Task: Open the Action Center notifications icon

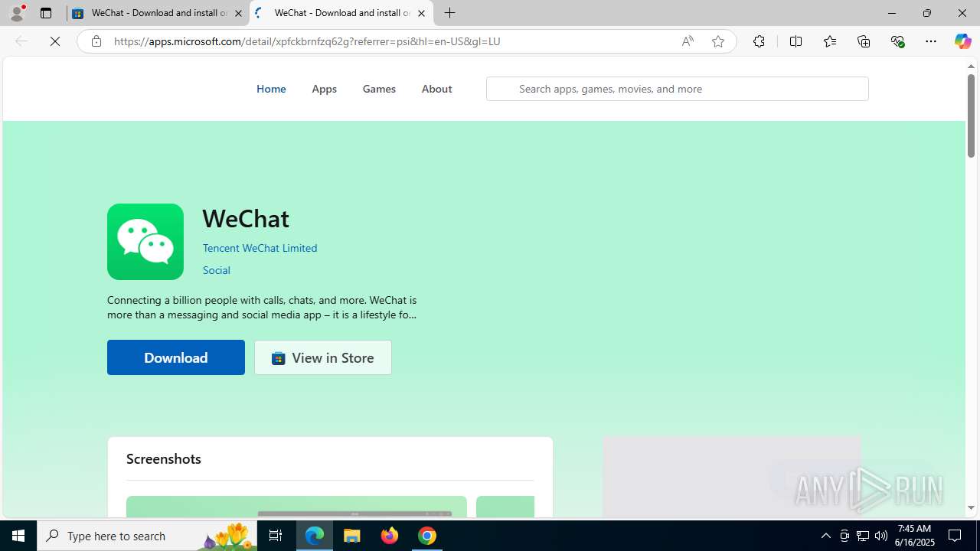Action: point(955,536)
